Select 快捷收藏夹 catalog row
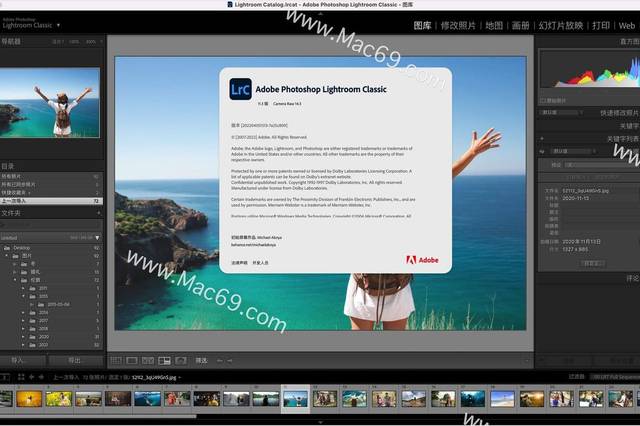 click(x=51, y=193)
